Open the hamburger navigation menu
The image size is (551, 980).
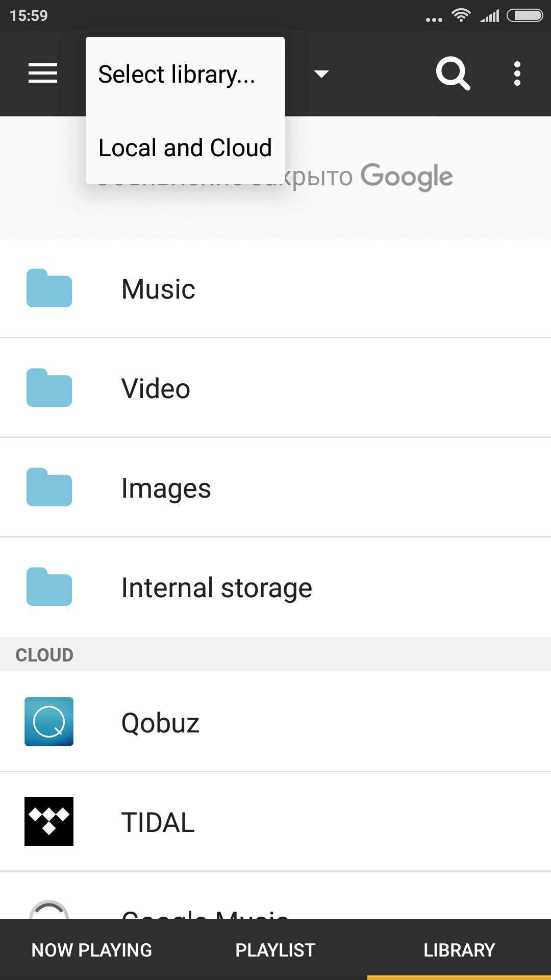43,73
